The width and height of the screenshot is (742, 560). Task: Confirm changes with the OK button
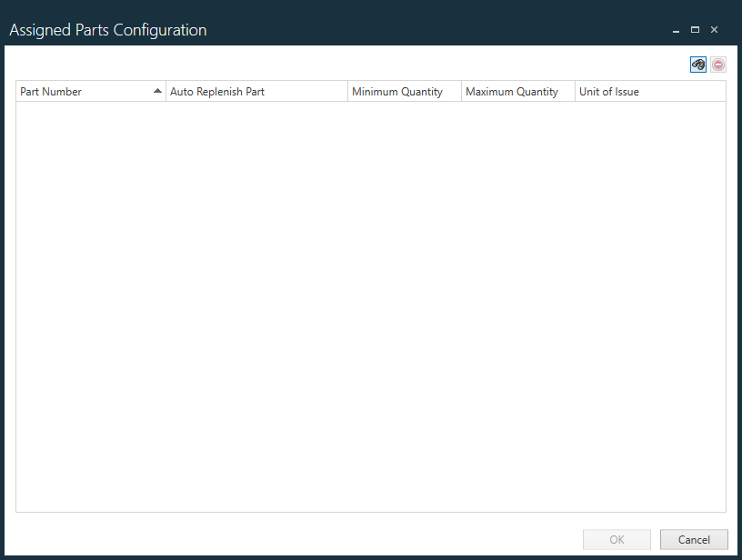[617, 539]
